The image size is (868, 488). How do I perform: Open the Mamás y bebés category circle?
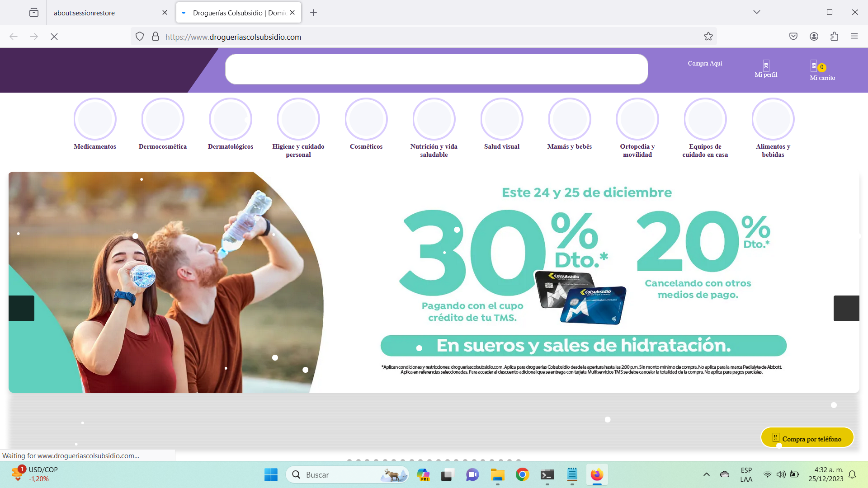tap(570, 119)
